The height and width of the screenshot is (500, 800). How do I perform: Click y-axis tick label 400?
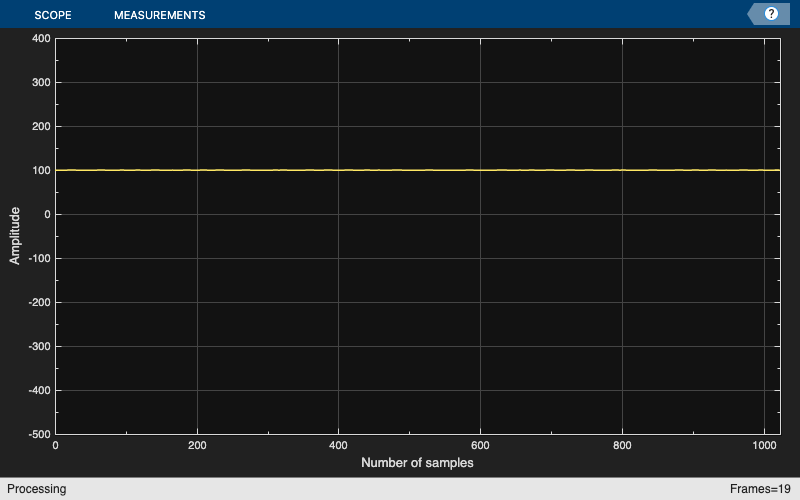pyautogui.click(x=41, y=38)
